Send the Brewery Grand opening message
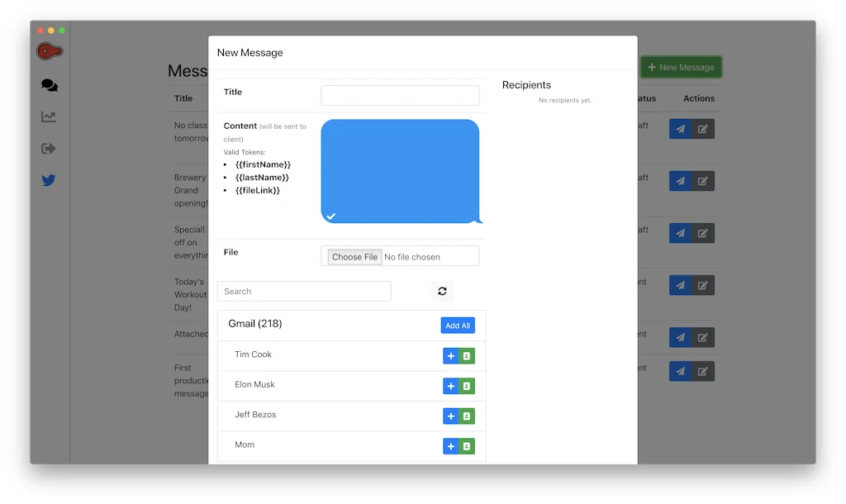 tap(681, 181)
